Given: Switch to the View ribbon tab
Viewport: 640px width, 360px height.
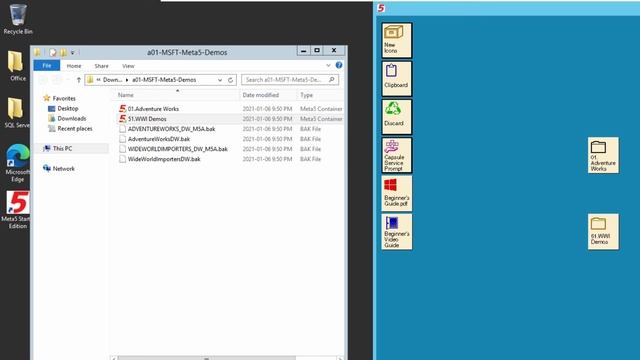Looking at the screenshot, I should click(128, 66).
